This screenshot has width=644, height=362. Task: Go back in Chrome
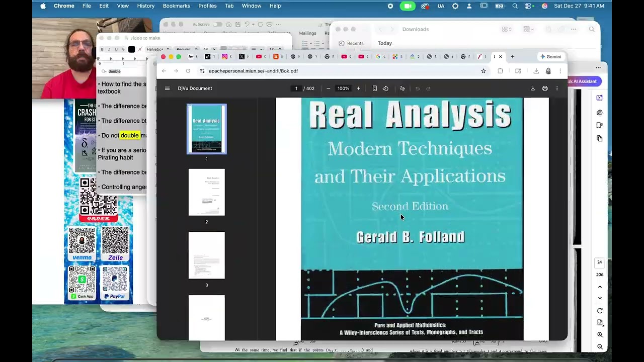[x=164, y=71]
